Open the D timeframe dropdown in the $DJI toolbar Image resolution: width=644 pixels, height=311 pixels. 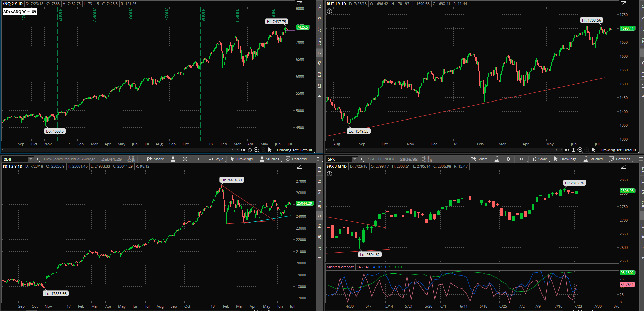[198, 159]
